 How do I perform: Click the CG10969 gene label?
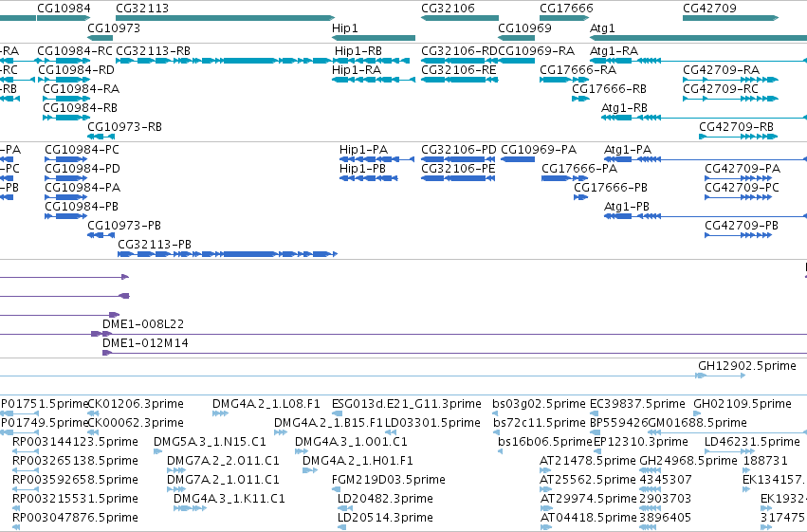click(x=524, y=28)
